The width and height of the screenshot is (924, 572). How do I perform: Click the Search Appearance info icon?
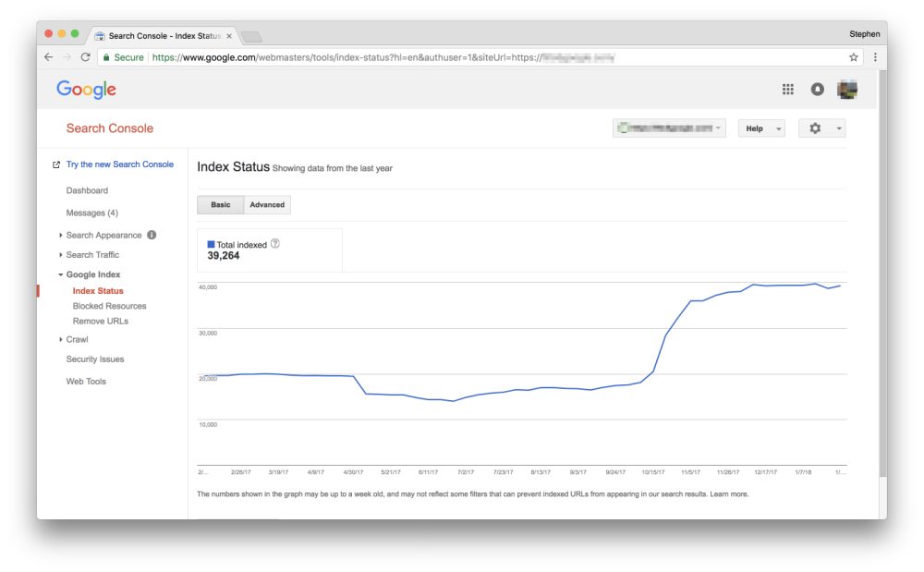[152, 235]
